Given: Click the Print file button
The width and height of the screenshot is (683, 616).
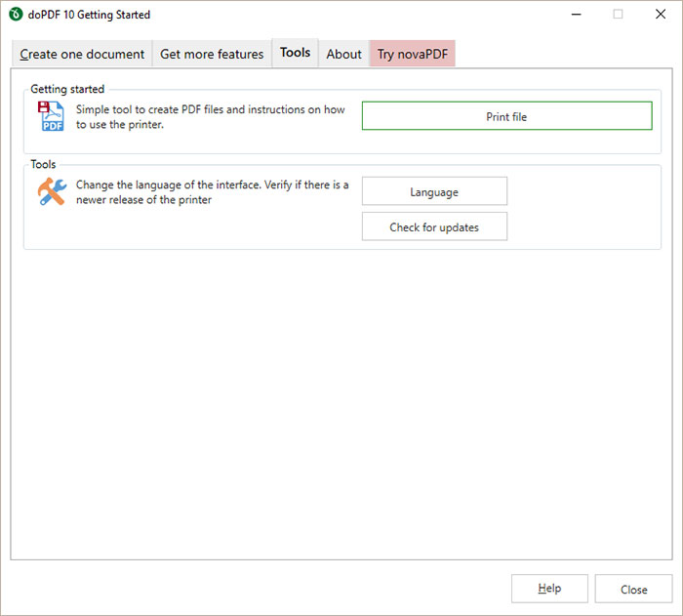Looking at the screenshot, I should (507, 116).
